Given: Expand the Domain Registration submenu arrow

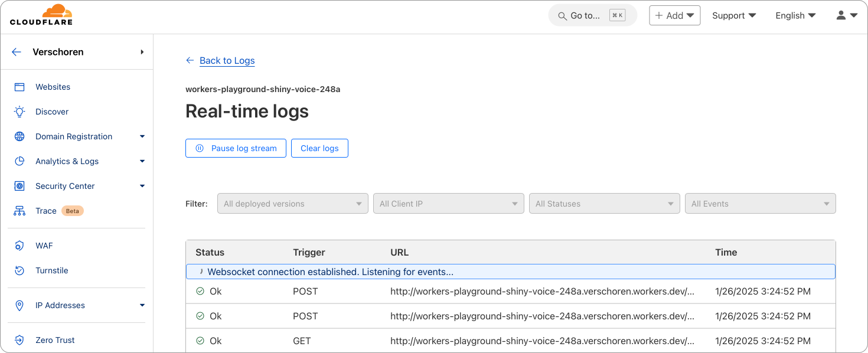Looking at the screenshot, I should tap(142, 136).
